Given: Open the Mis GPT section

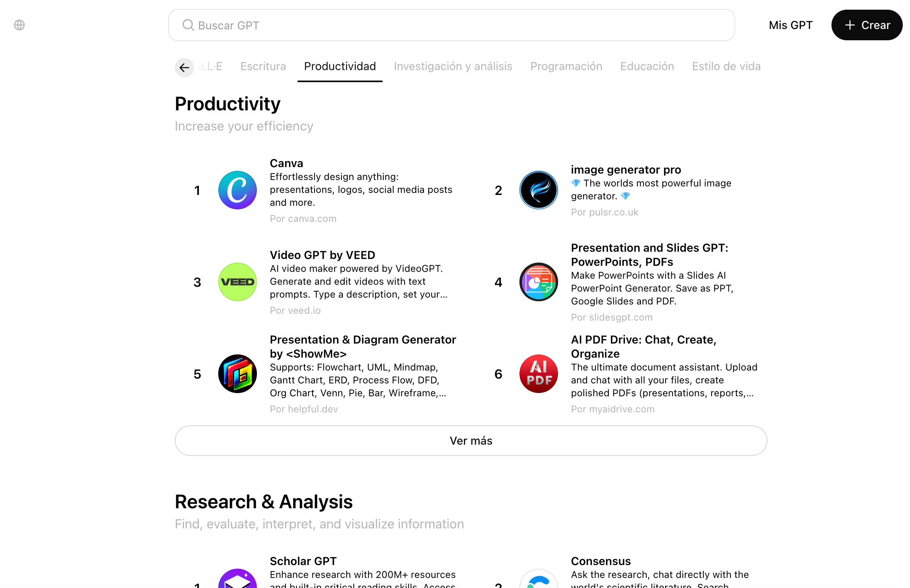Looking at the screenshot, I should (790, 25).
